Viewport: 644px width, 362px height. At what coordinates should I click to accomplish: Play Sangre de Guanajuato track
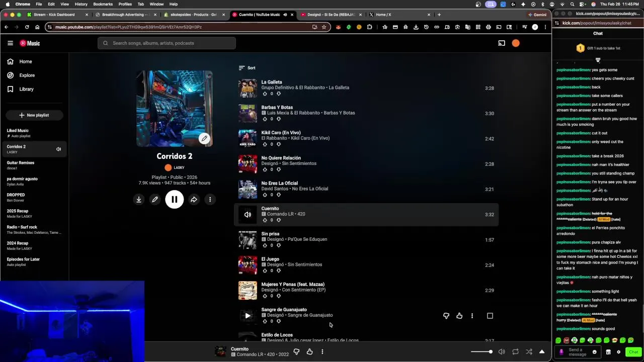pos(248,316)
